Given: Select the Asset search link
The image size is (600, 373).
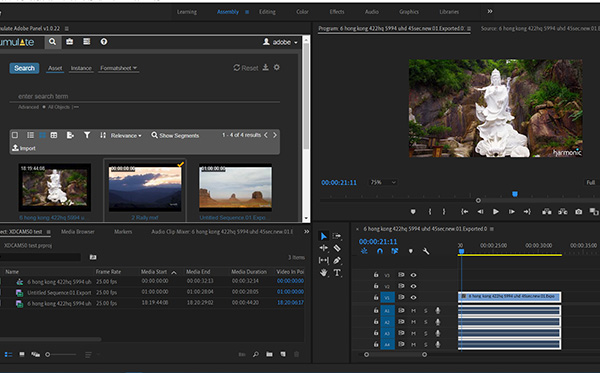Looking at the screenshot, I should coord(55,68).
